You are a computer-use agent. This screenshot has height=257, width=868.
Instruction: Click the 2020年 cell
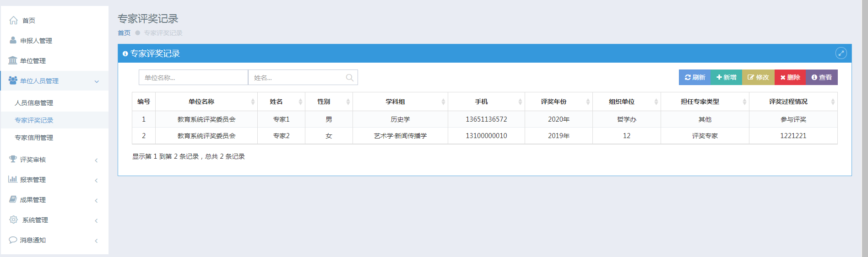[559, 119]
